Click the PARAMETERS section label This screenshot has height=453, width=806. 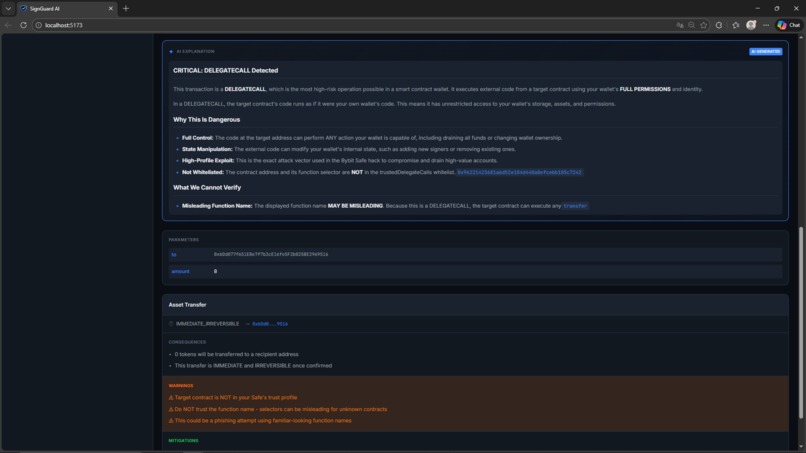pos(184,240)
